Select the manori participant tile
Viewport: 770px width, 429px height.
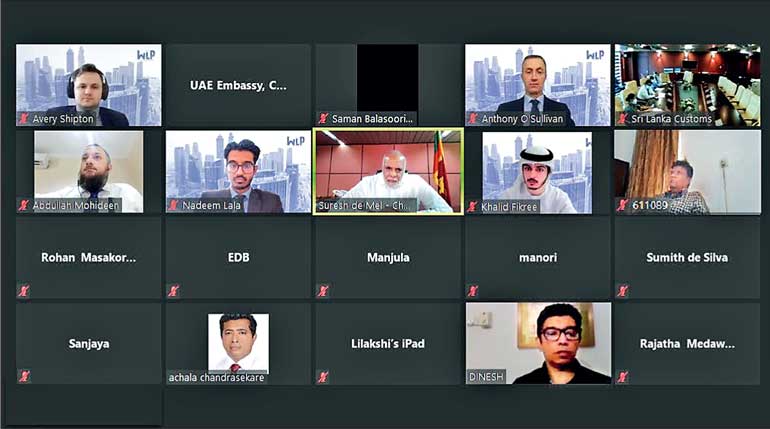point(538,257)
